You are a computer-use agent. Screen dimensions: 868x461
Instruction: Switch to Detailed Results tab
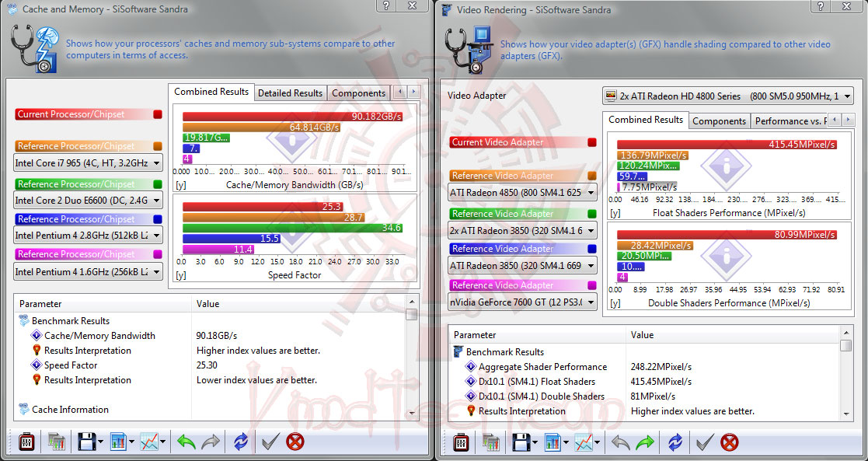point(290,93)
